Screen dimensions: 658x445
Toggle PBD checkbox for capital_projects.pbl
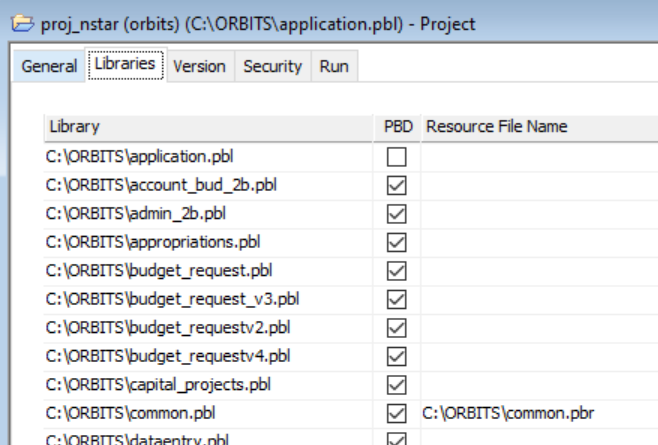(397, 385)
